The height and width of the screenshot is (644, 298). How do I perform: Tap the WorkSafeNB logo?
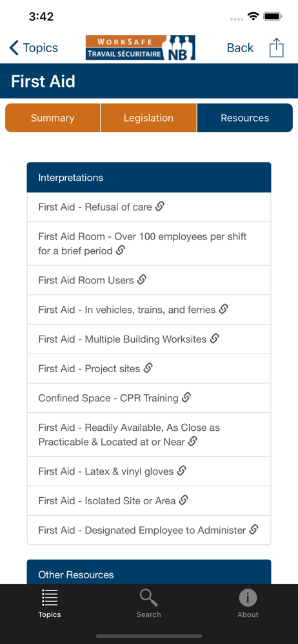click(x=141, y=48)
